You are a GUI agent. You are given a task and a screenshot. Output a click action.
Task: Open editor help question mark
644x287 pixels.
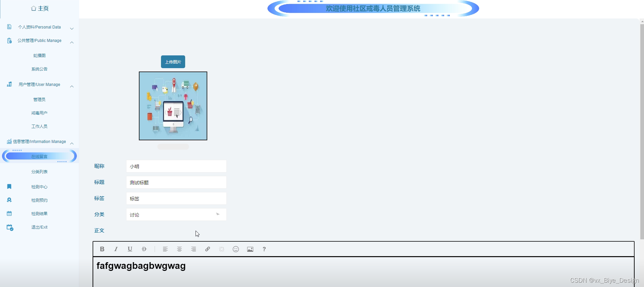264,249
